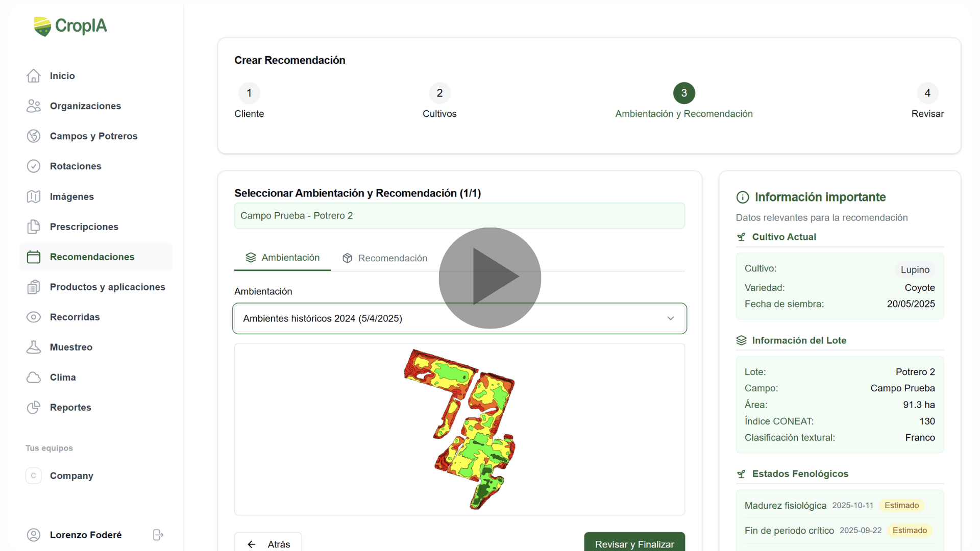Open Reportes pie chart icon
Image resolution: width=980 pixels, height=551 pixels.
(34, 407)
